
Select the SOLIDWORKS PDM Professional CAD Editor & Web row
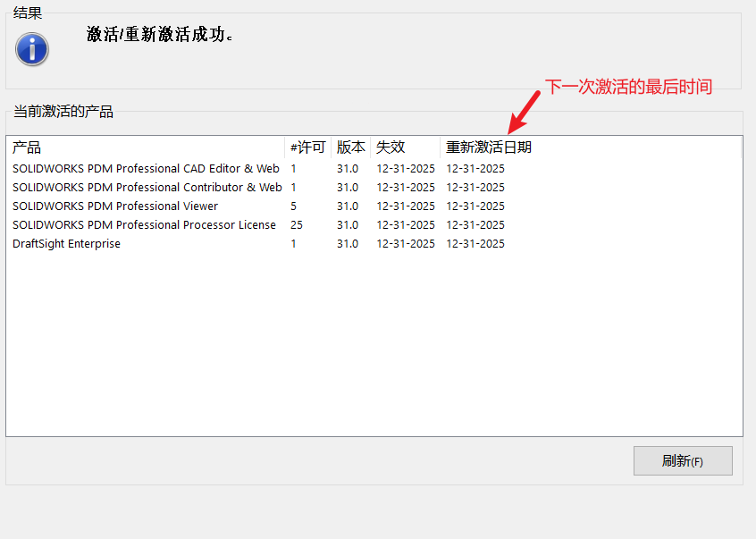(x=146, y=168)
